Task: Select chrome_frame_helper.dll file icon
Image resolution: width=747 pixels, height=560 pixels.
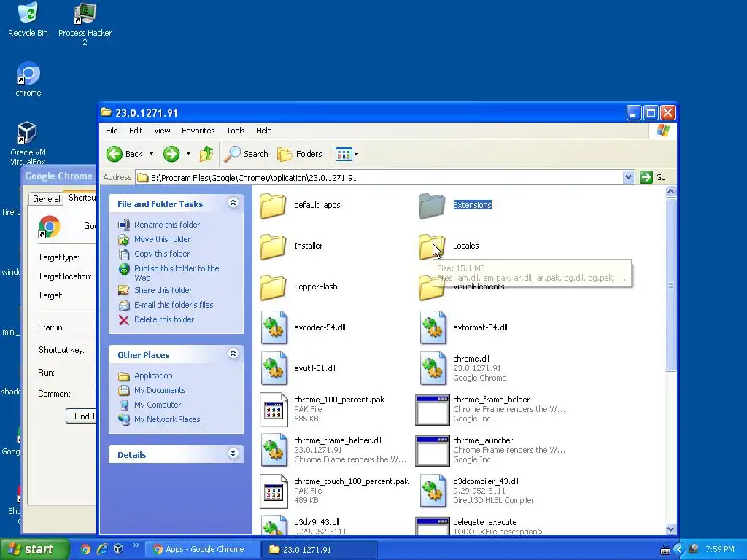Action: pyautogui.click(x=274, y=451)
